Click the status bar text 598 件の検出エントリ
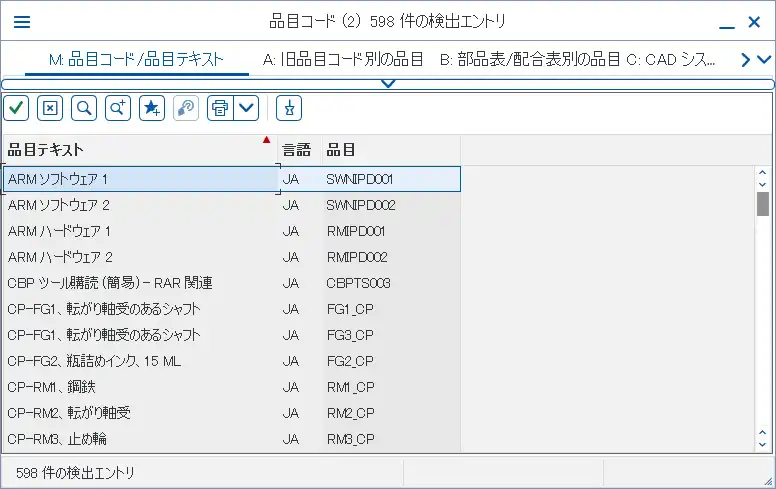Image resolution: width=776 pixels, height=489 pixels. [x=75, y=473]
